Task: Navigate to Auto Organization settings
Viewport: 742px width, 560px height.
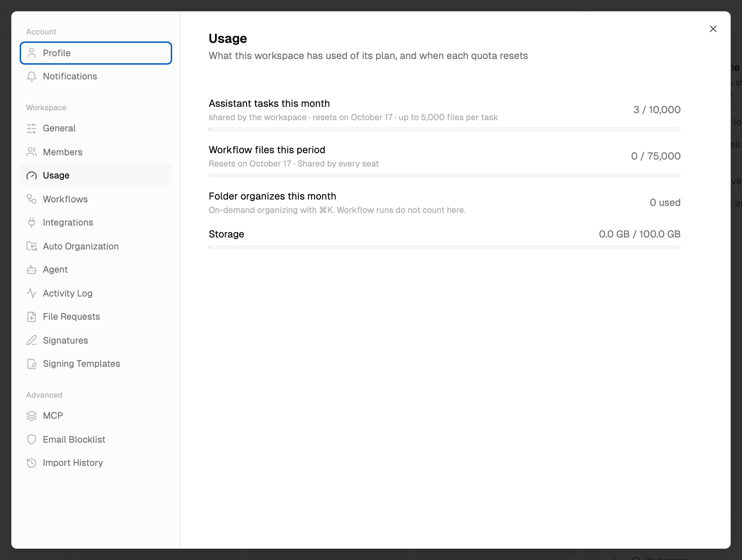Action: tap(96, 246)
